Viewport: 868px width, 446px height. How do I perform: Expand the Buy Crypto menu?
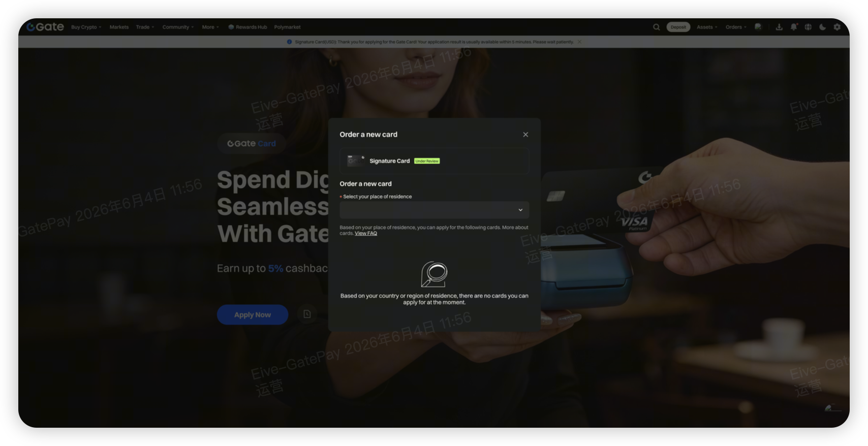tap(86, 27)
